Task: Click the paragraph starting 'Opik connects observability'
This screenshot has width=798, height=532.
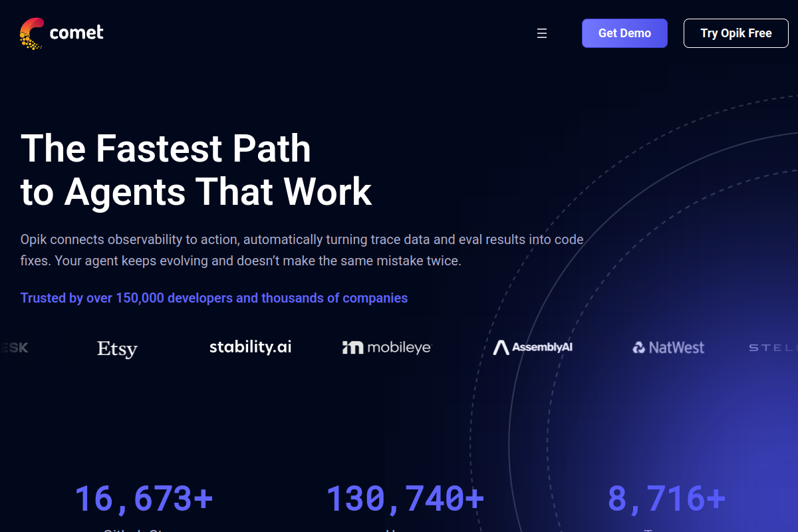Action: click(x=302, y=250)
